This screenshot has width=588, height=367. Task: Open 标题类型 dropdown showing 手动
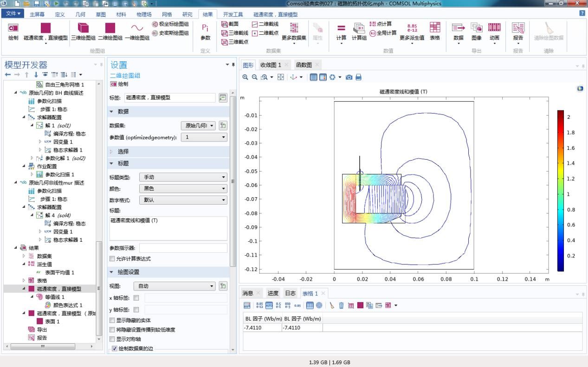pyautogui.click(x=183, y=177)
